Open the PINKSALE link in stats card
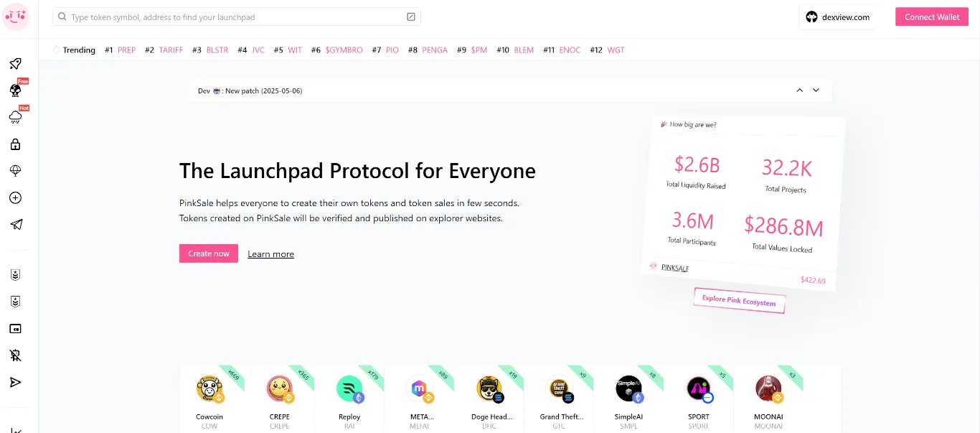Viewport: 980px width, 433px height. tap(674, 268)
